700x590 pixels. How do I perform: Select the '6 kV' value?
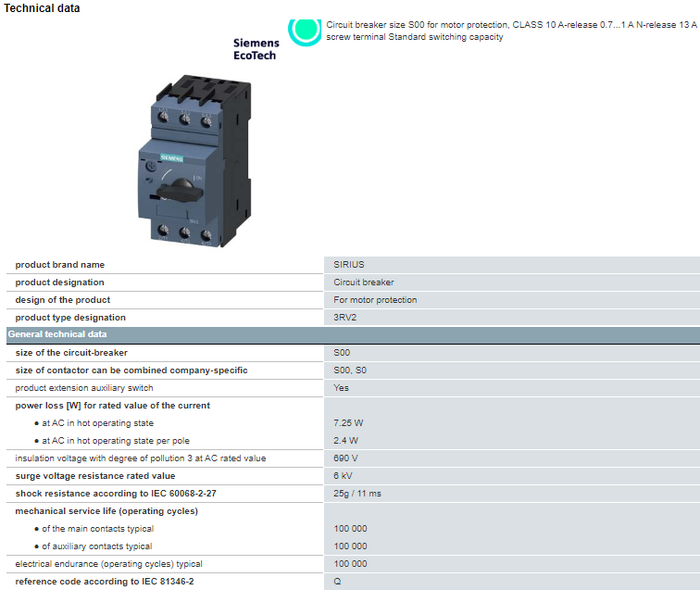pos(343,476)
